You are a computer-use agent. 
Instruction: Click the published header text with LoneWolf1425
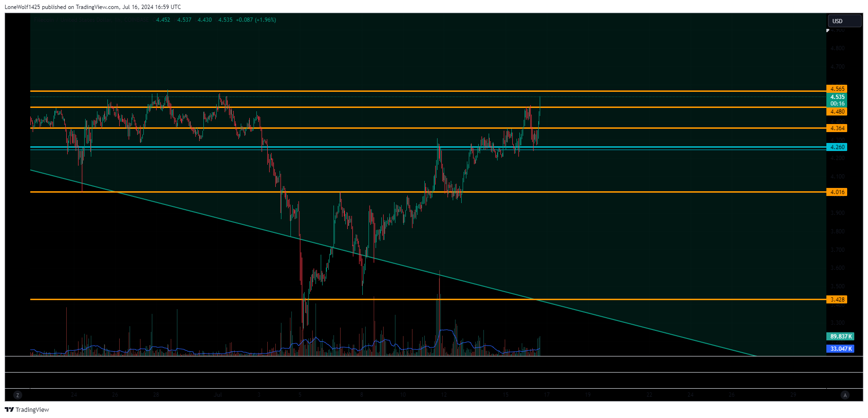[x=93, y=7]
